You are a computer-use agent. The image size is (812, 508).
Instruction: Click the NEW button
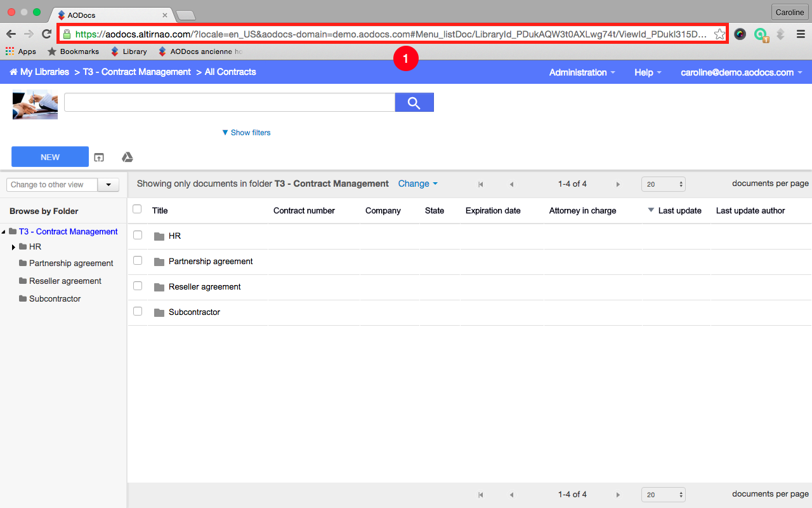pyautogui.click(x=50, y=157)
